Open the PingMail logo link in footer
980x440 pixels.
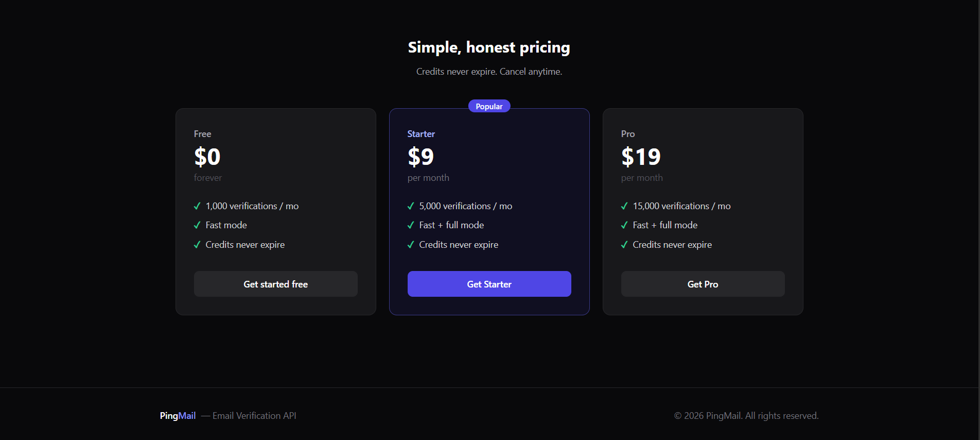click(x=178, y=416)
